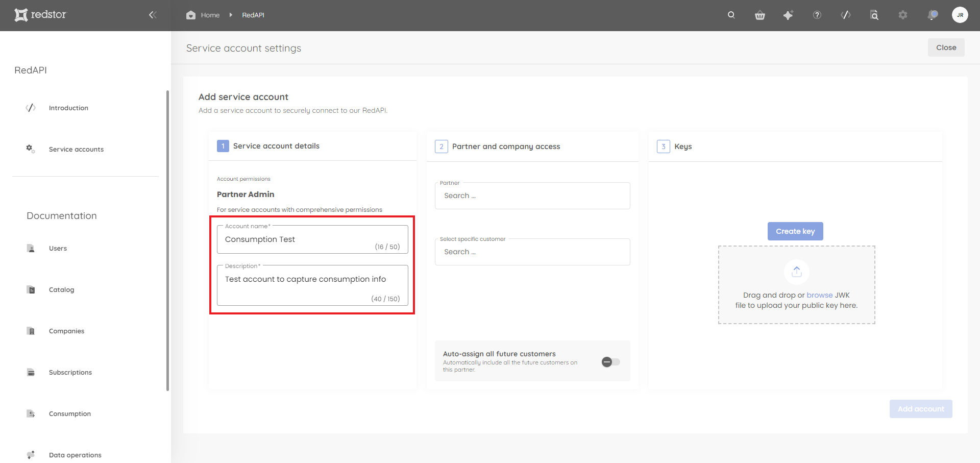The width and height of the screenshot is (980, 463).
Task: Open the JR user avatar menu
Action: pyautogui.click(x=960, y=15)
